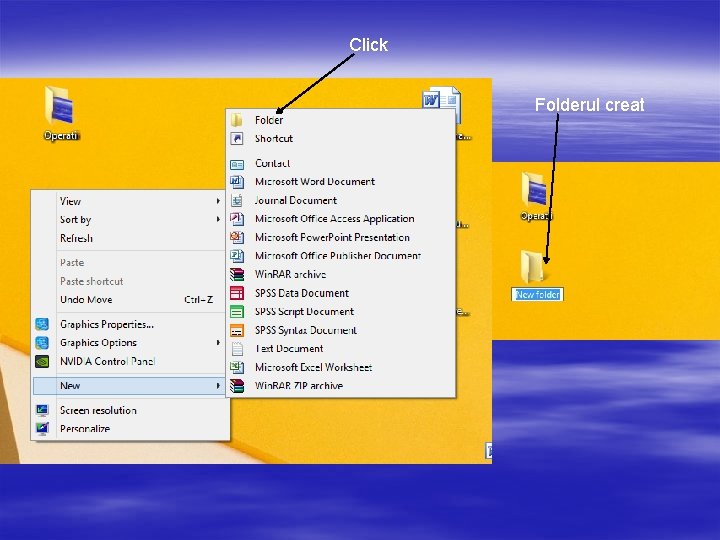The image size is (720, 540).
Task: Click the SPSS Data Document icon
Action: click(x=236, y=293)
